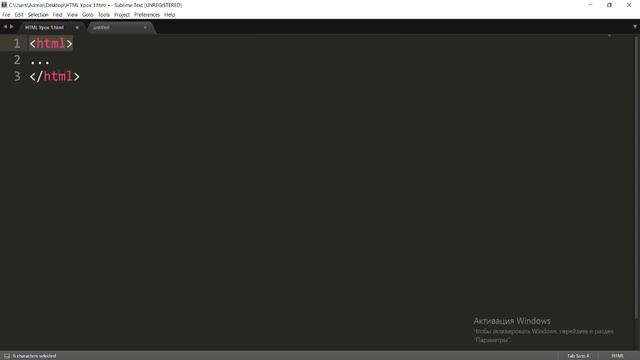Click the '6 characters selected' status text
This screenshot has width=640, height=360.
34,356
